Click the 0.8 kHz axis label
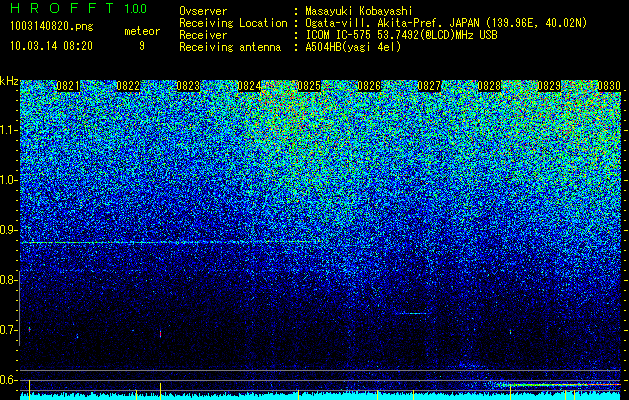 click(x=8, y=280)
